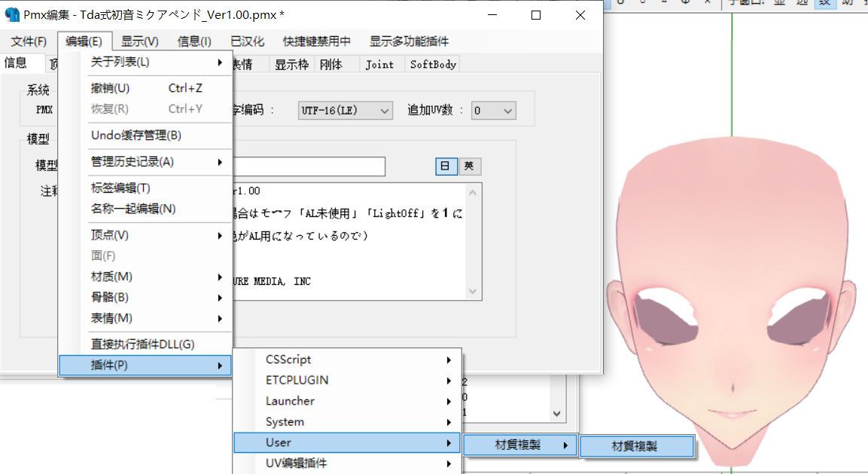Click the 材質複製 submenu entry with the arrow
This screenshot has width=868, height=474.
point(519,445)
